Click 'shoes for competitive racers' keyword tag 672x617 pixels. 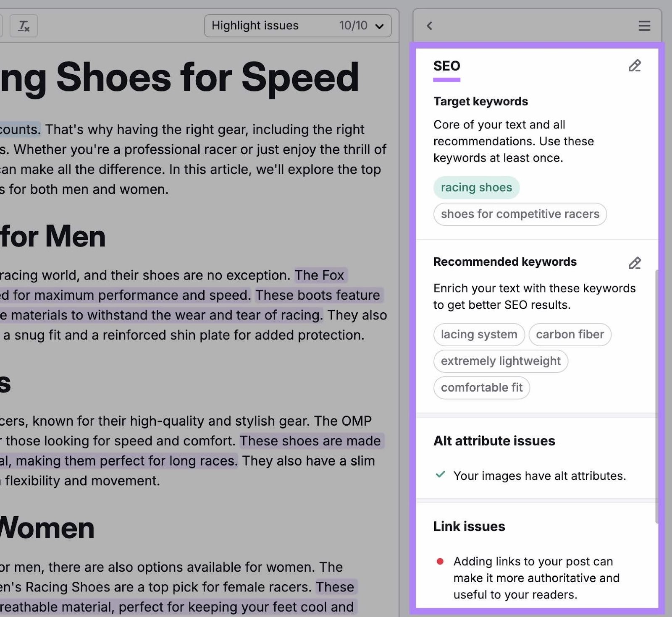(x=520, y=214)
